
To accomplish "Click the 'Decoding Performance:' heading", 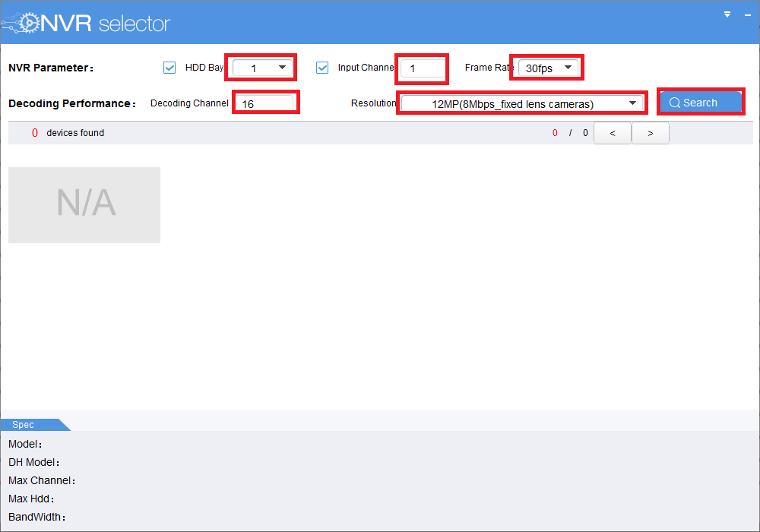I will click(x=72, y=103).
